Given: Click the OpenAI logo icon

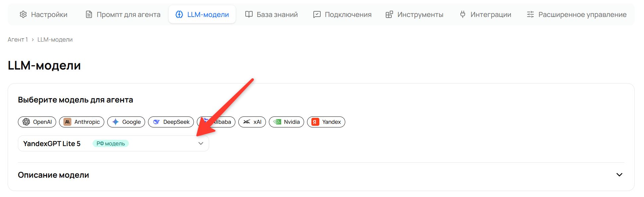Looking at the screenshot, I should [x=26, y=122].
